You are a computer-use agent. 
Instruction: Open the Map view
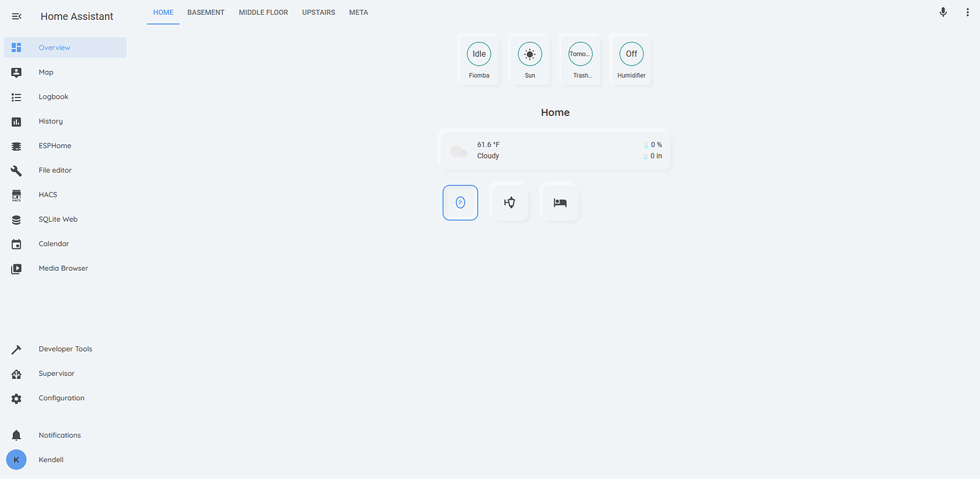(x=45, y=72)
